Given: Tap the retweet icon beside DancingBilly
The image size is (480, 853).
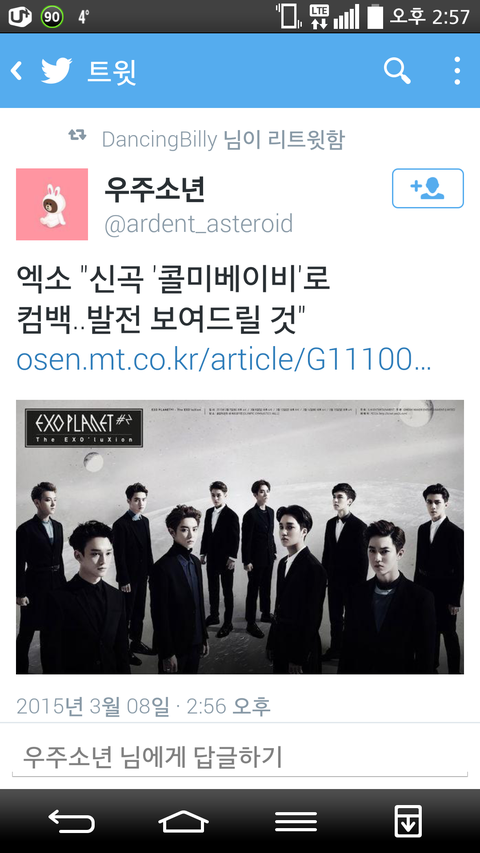Looking at the screenshot, I should tap(78, 136).
